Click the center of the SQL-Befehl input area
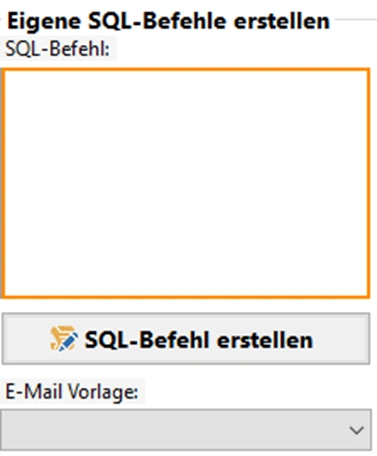This screenshot has height=456, width=377. (186, 183)
